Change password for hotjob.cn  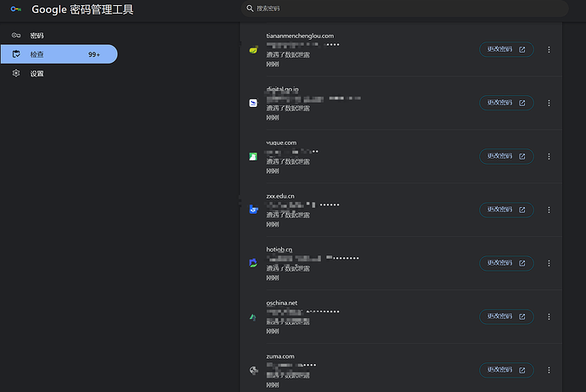coord(506,263)
